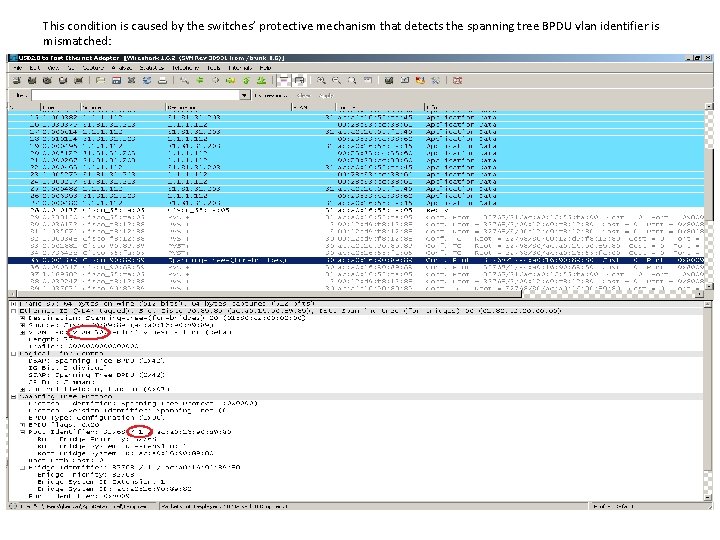Click the zoom out toolbar icon

pos(337,80)
